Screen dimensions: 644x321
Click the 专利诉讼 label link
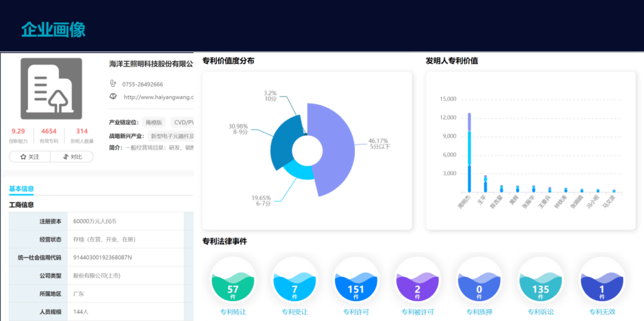(x=540, y=312)
